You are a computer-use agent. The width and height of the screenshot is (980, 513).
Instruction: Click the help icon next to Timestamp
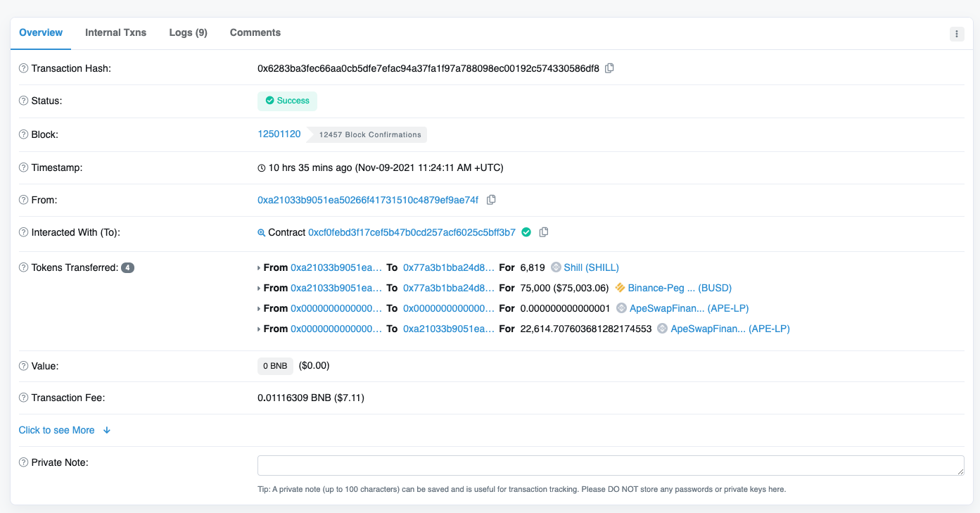pyautogui.click(x=24, y=167)
